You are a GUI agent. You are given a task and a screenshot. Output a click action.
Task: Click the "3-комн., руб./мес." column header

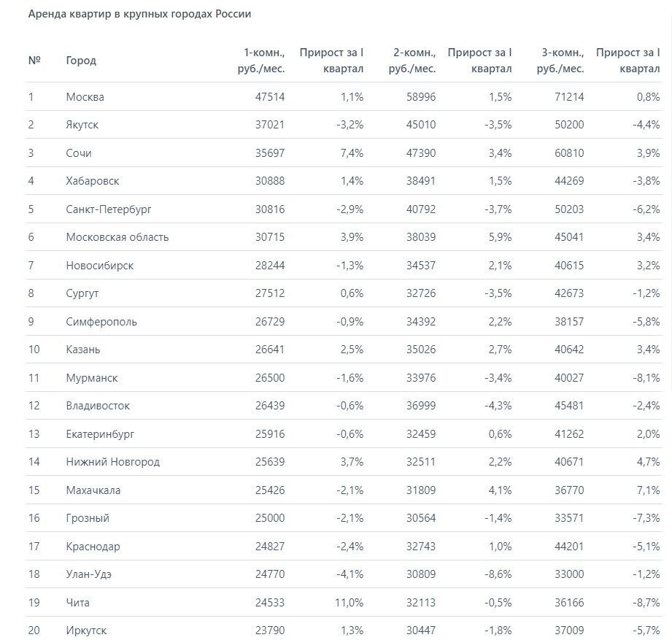[563, 61]
